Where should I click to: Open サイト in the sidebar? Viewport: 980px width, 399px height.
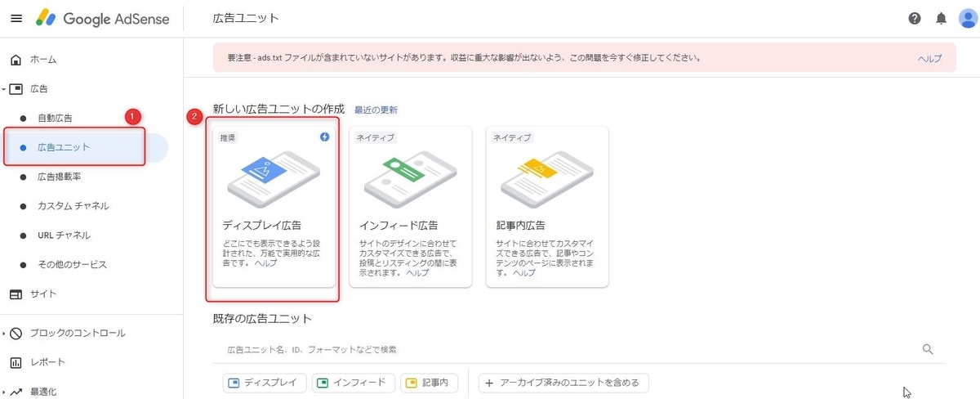click(x=42, y=294)
